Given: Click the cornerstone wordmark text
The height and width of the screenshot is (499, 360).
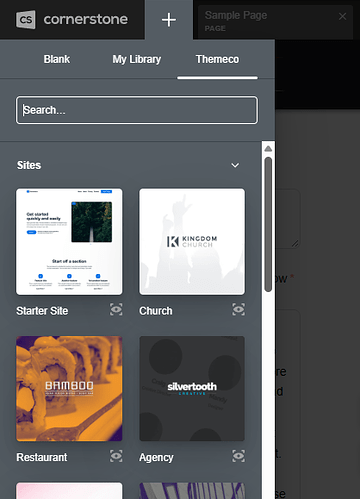Looking at the screenshot, I should point(86,19).
